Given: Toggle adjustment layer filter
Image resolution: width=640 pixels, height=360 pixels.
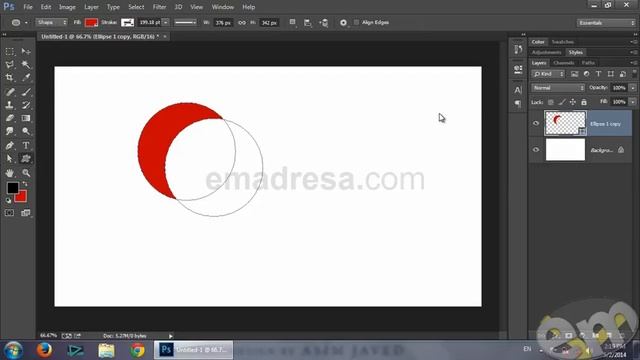Looking at the screenshot, I should 587,74.
